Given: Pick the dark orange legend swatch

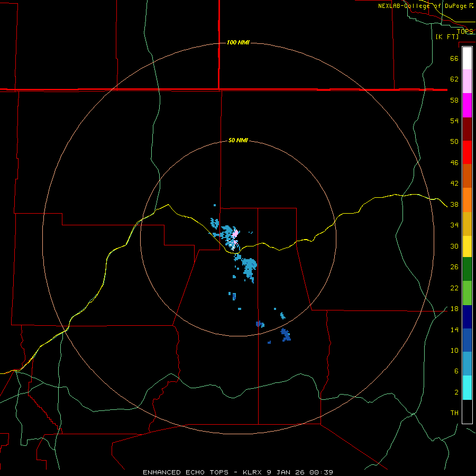Looking at the screenshot, I should click(467, 176).
